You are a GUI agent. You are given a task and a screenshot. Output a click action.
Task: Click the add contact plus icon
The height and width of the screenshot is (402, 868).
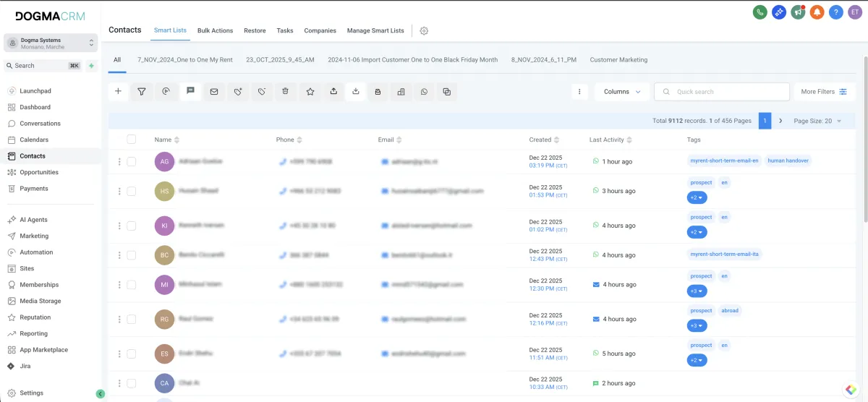[x=118, y=92]
